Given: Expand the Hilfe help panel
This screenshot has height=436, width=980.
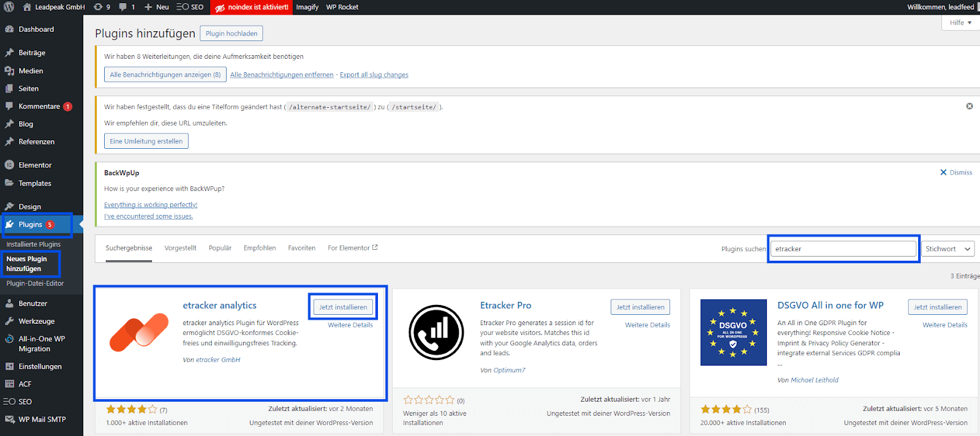Looking at the screenshot, I should click(960, 23).
